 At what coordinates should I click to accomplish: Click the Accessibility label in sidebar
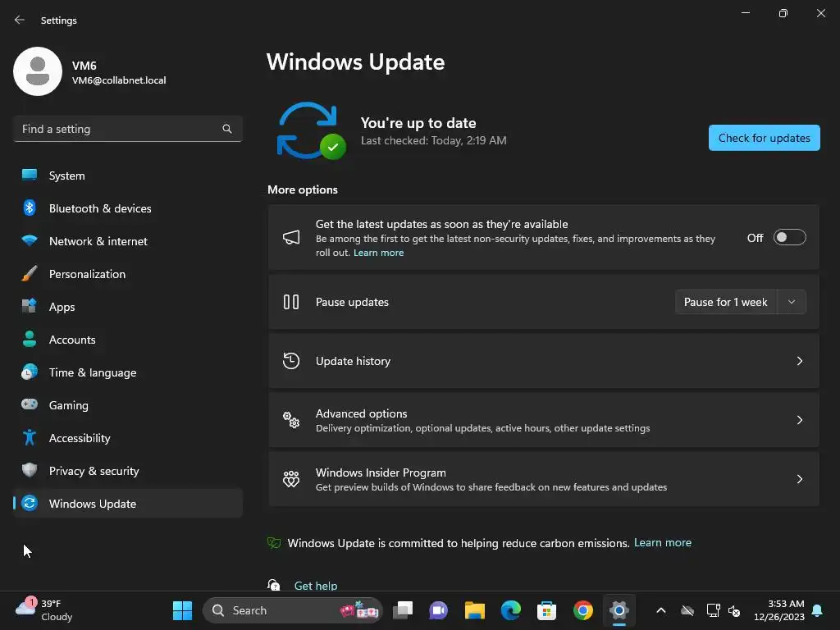click(x=80, y=438)
